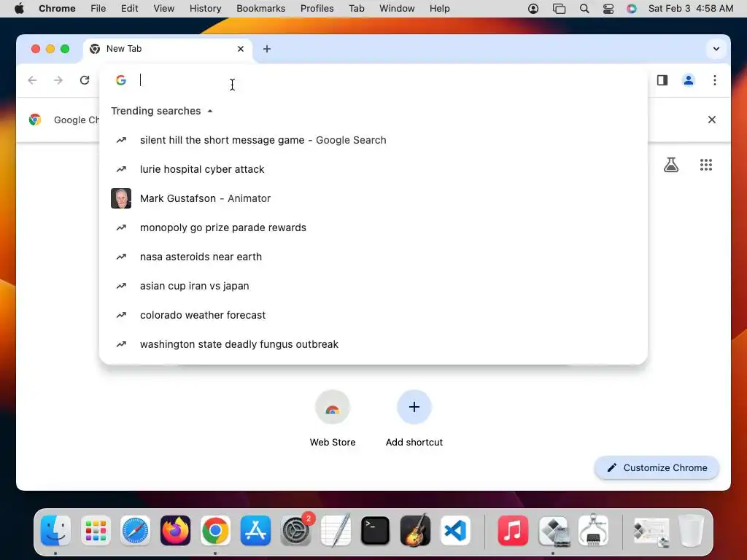Screen dimensions: 747x560
Task: Click the date and time in menu bar
Action: pyautogui.click(x=691, y=9)
